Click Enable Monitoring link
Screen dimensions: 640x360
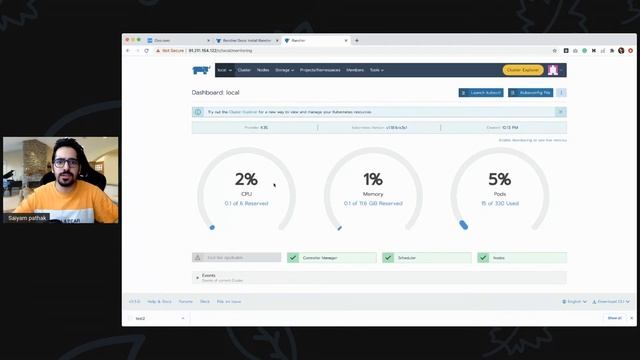(532, 140)
